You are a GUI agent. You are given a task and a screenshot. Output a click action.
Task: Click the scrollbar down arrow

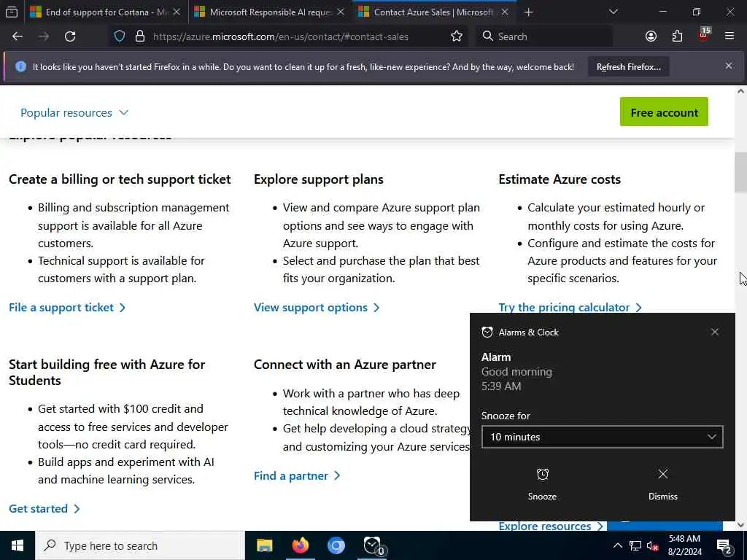pos(740,525)
